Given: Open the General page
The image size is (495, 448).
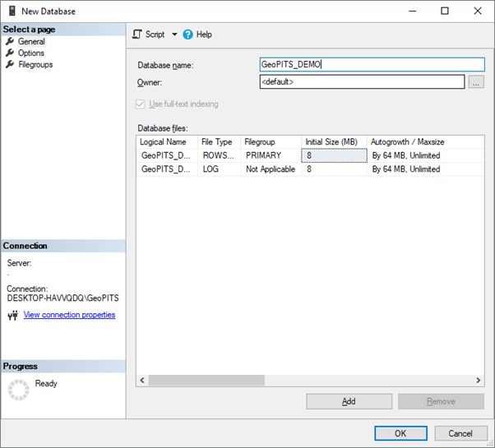Looking at the screenshot, I should click(x=31, y=41).
